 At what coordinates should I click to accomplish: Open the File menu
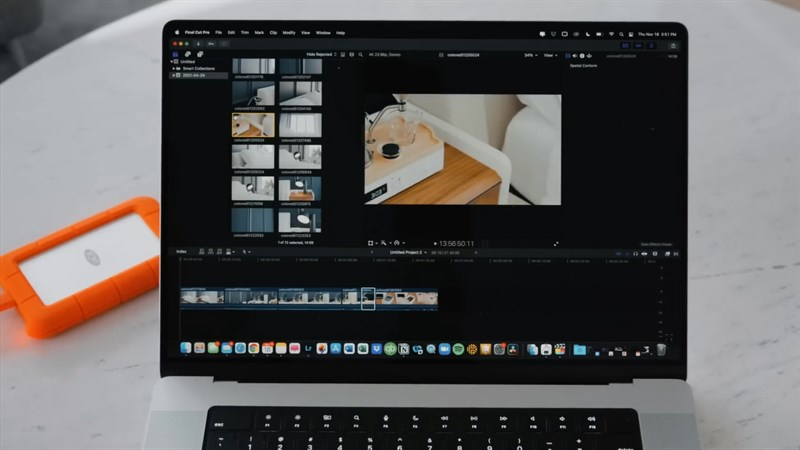(x=218, y=33)
